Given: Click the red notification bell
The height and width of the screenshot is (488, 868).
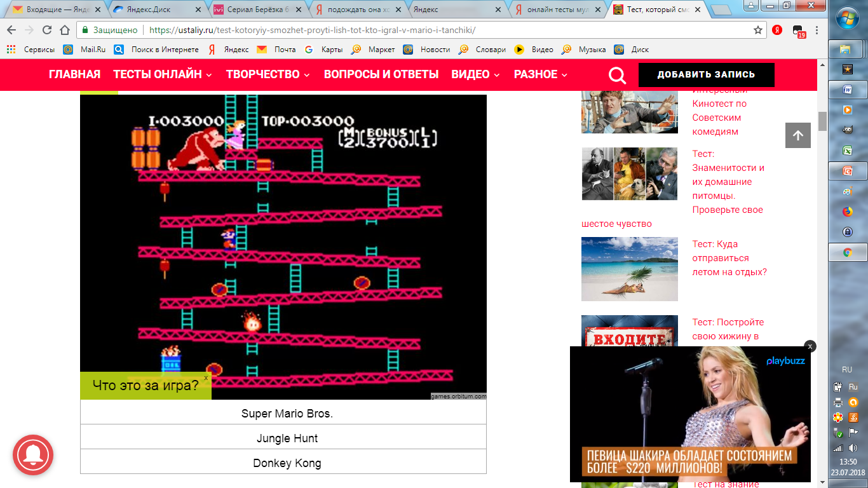Looking at the screenshot, I should [x=33, y=456].
